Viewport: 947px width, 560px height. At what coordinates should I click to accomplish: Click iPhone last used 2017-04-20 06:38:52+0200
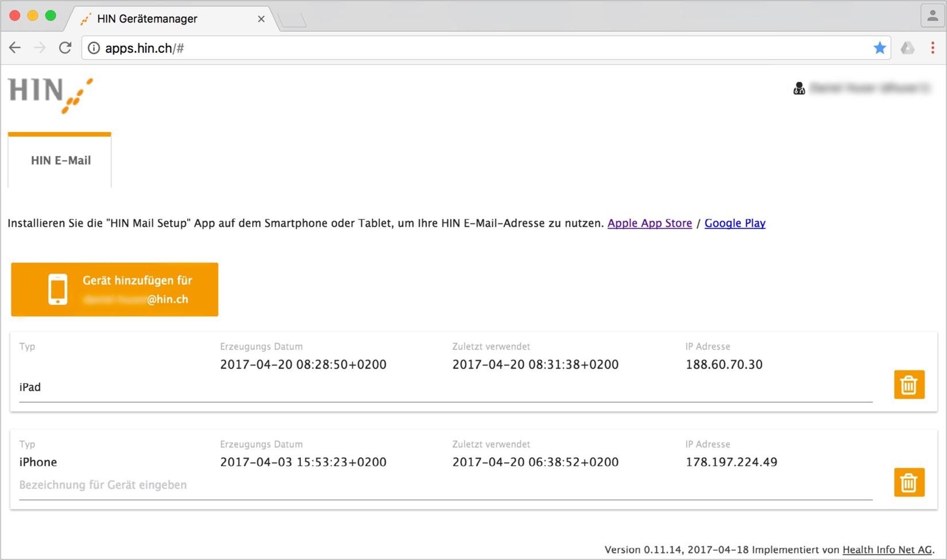coord(535,462)
